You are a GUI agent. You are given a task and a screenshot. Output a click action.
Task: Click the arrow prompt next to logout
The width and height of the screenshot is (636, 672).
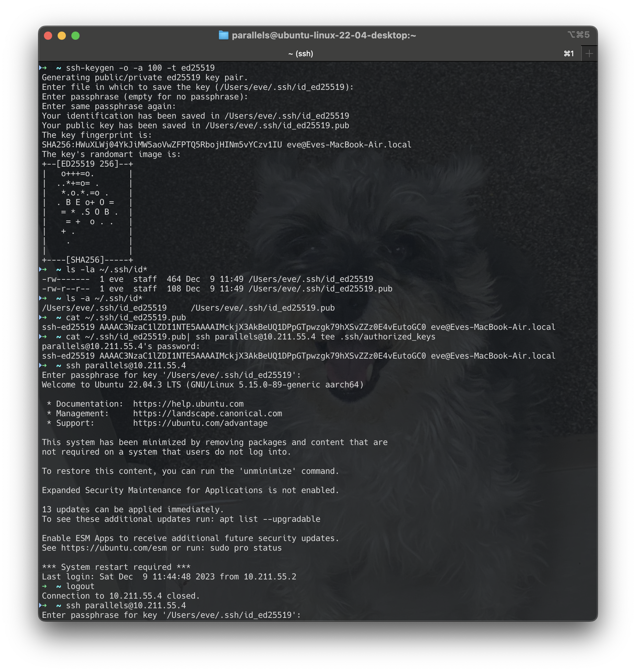click(45, 586)
